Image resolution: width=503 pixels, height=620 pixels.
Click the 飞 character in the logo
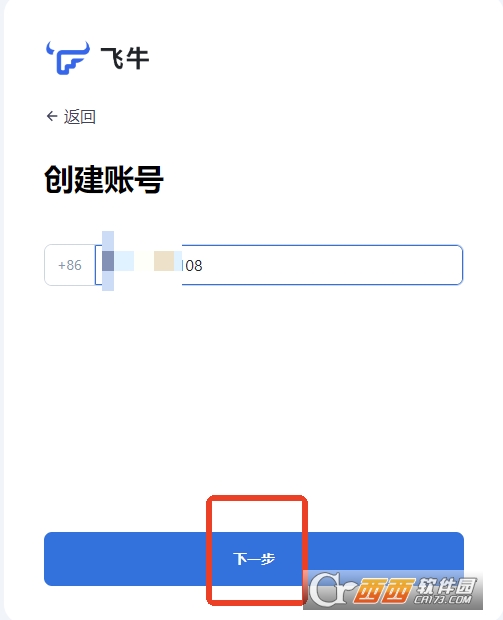112,59
